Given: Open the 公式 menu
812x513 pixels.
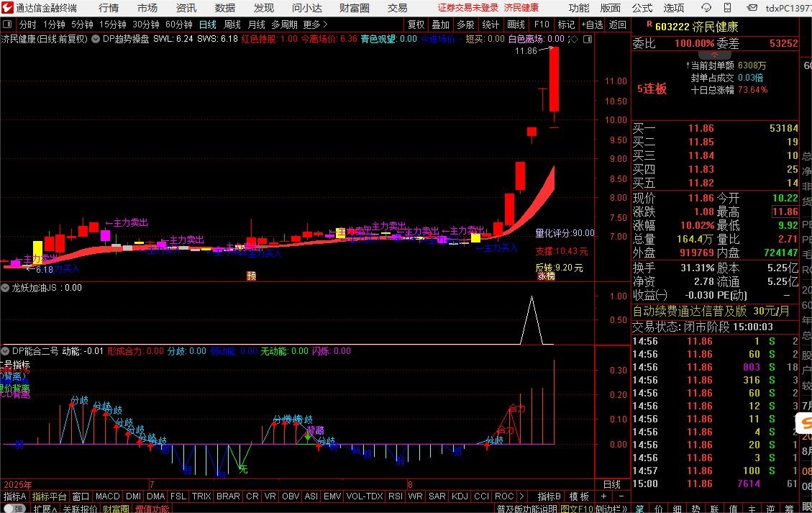Looking at the screenshot, I should pyautogui.click(x=642, y=8).
